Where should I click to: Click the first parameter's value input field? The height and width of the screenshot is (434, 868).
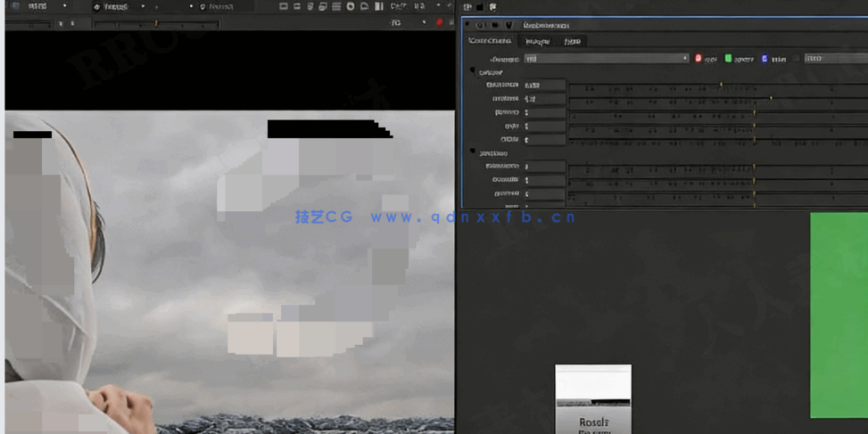[544, 86]
